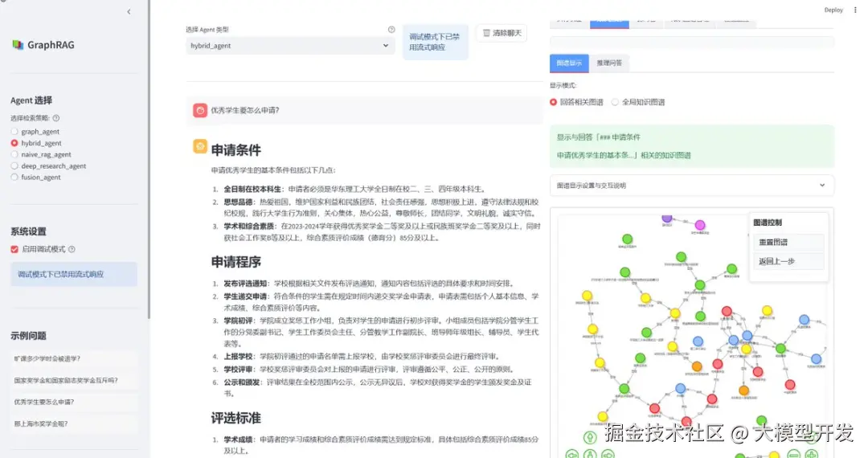868x458 pixels.
Task: Choose 全局知识图谱 display mode
Action: 638,102
